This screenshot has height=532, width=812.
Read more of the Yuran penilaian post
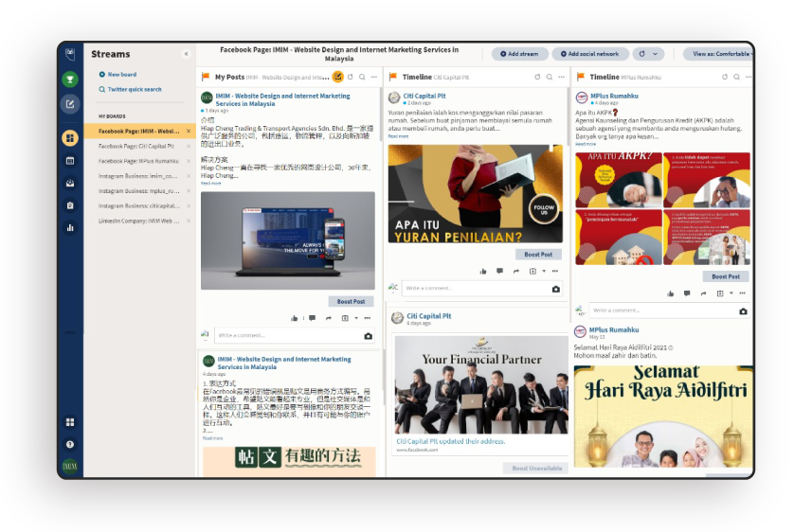(398, 136)
